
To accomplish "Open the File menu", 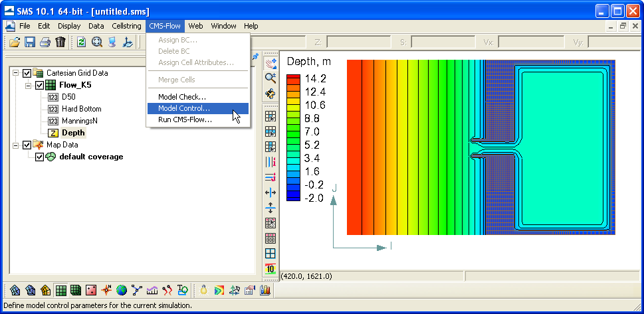I will pos(25,26).
